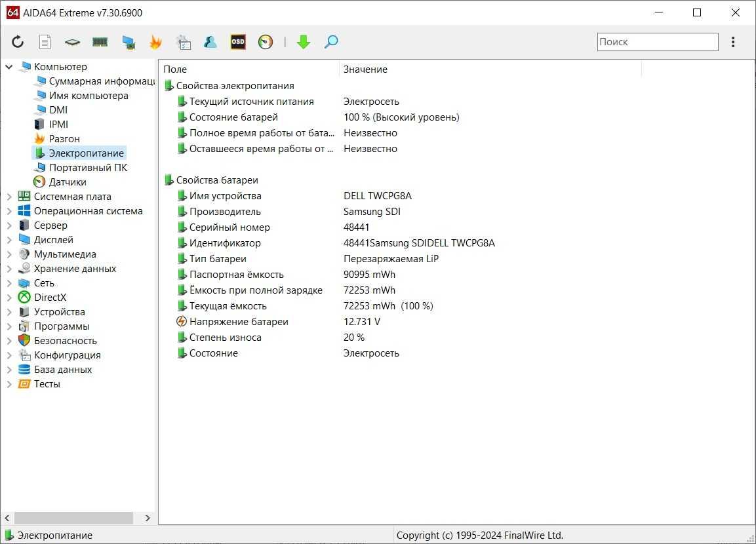The height and width of the screenshot is (544, 756).
Task: Select Ёмкость при полной зарядке row
Action: [287, 290]
